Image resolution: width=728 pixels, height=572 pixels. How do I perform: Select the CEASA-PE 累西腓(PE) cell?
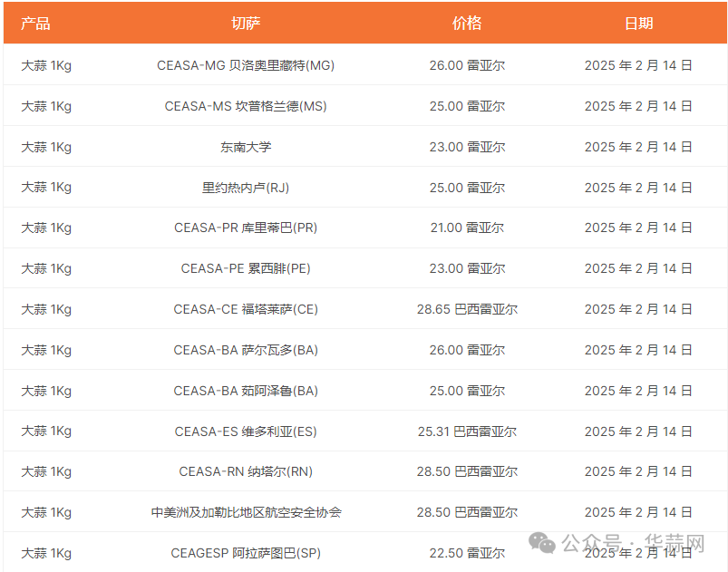pos(246,268)
